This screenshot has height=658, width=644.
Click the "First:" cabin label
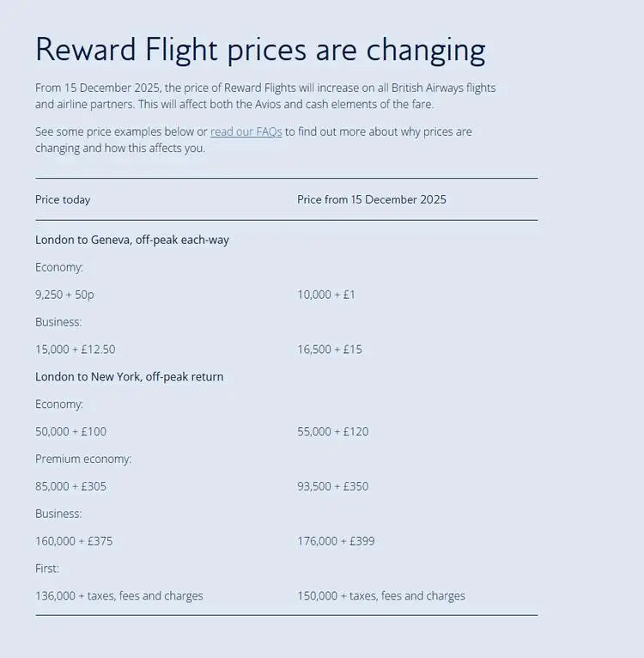click(x=47, y=569)
